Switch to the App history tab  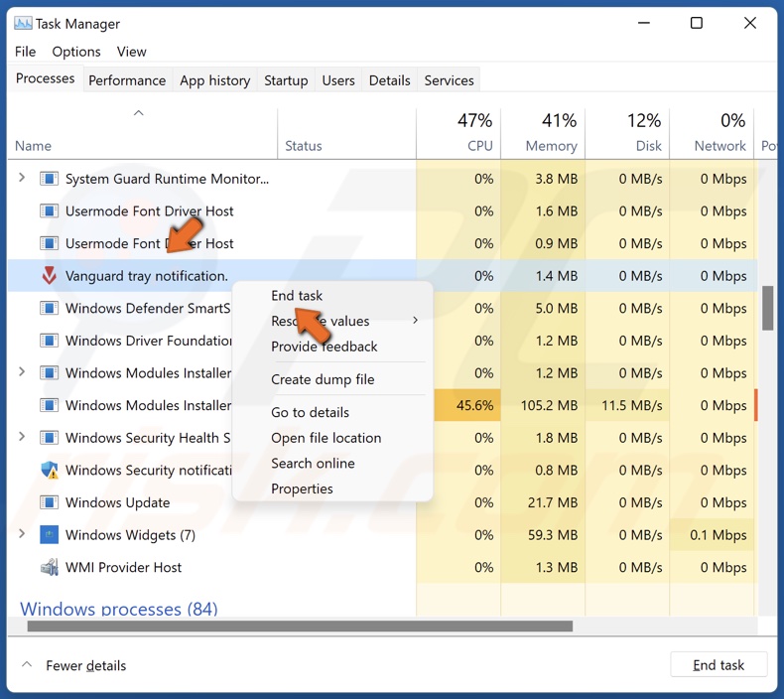215,80
